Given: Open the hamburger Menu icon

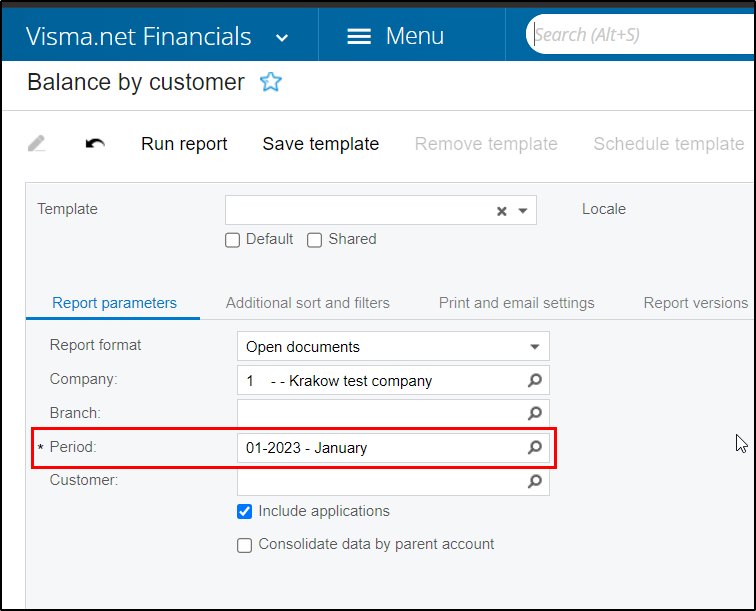Looking at the screenshot, I should tap(359, 36).
